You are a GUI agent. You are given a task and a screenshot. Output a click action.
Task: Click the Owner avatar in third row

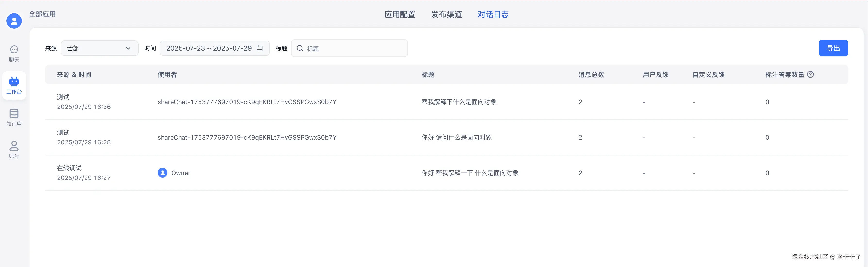click(162, 173)
